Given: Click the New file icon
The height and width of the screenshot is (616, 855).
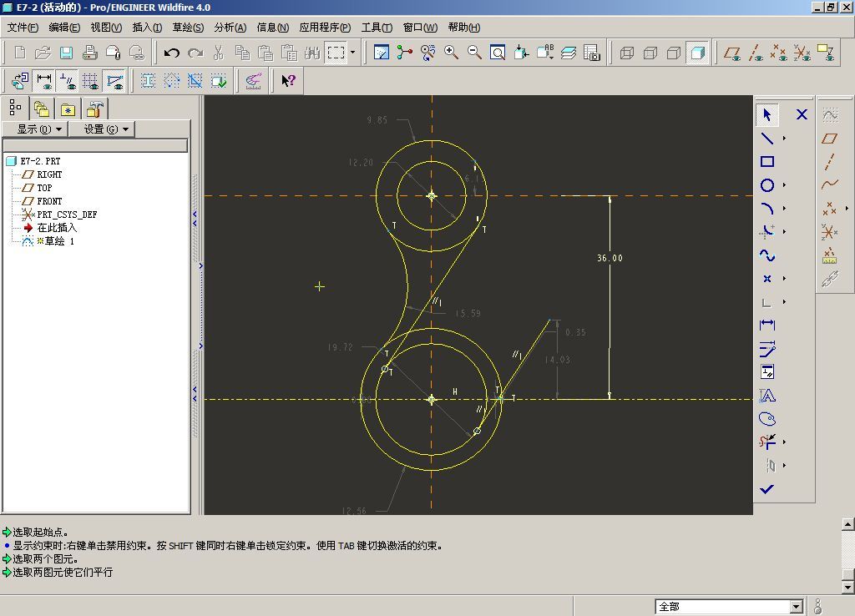Looking at the screenshot, I should click(x=20, y=53).
